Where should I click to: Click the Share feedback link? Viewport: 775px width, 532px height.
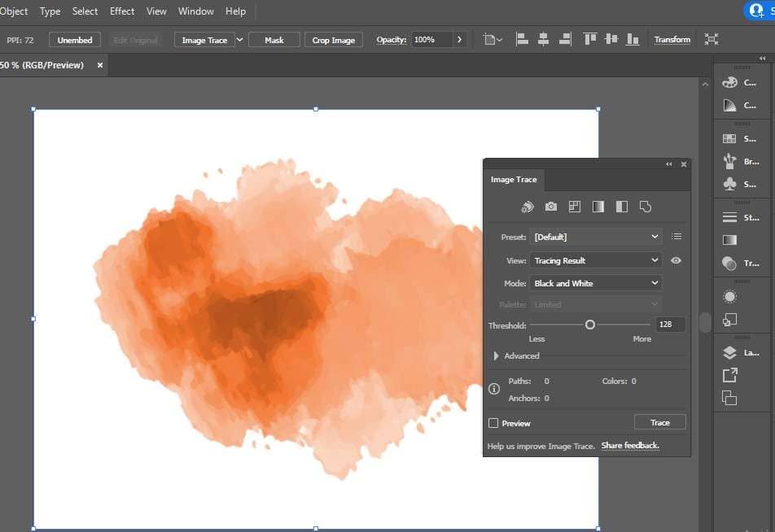pyautogui.click(x=630, y=446)
